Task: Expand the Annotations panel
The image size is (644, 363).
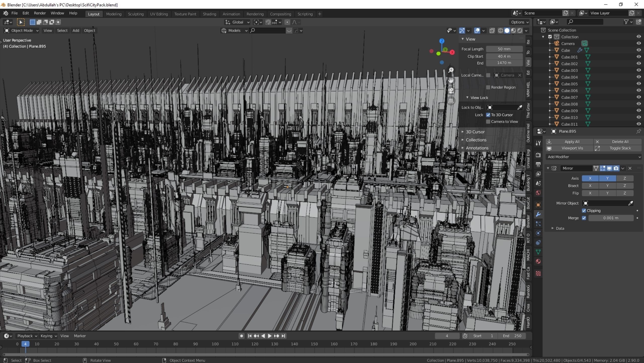Action: tap(476, 148)
